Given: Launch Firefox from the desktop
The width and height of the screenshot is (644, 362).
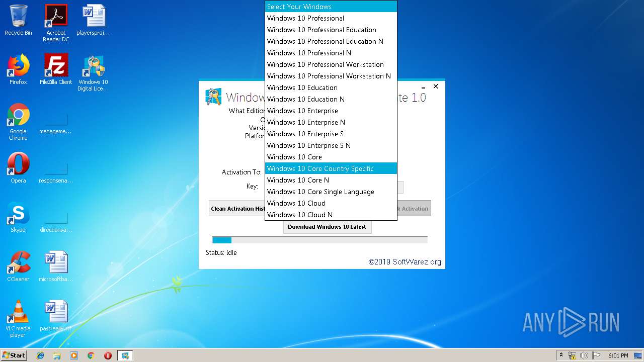Looking at the screenshot, I should 18,69.
